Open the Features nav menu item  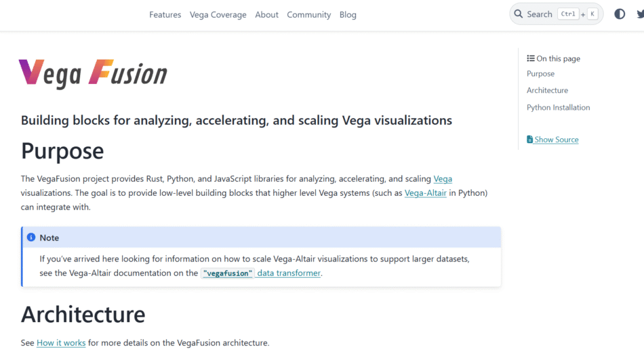tap(165, 15)
